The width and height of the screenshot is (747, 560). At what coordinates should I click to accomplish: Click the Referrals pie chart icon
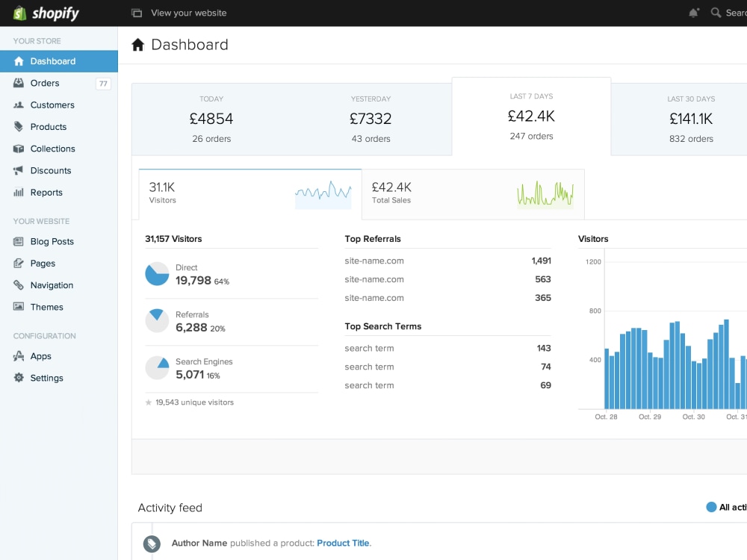point(157,321)
